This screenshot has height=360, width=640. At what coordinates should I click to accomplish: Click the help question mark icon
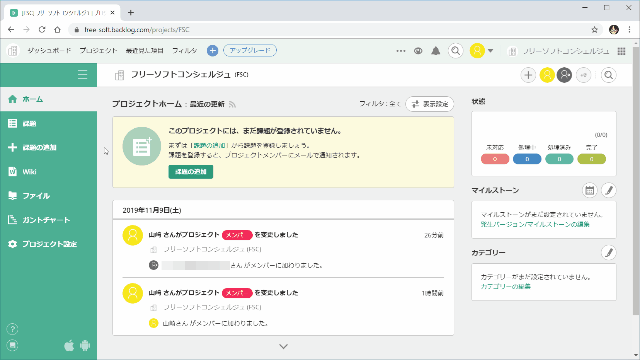pos(12,329)
